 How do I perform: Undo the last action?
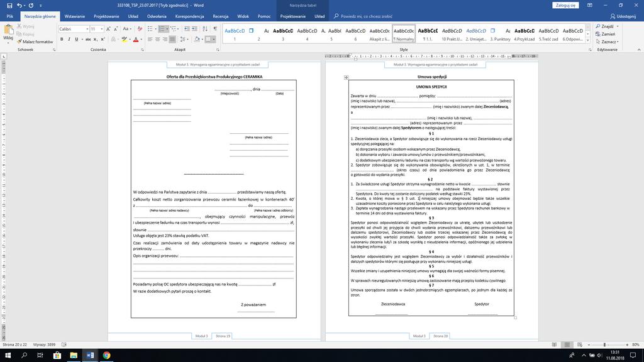(19, 5)
